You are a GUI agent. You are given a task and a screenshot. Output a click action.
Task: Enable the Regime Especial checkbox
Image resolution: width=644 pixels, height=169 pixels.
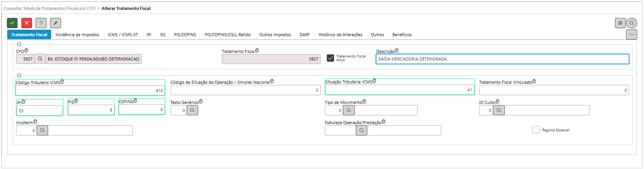(x=536, y=130)
